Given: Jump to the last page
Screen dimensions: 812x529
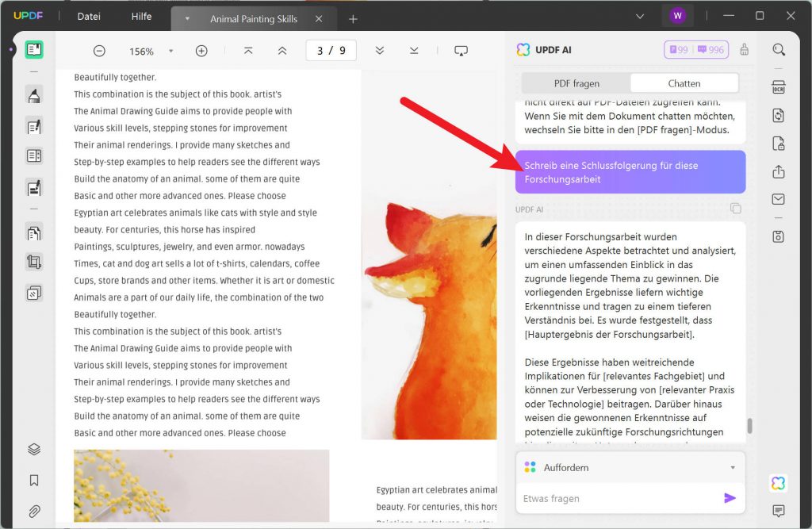Looking at the screenshot, I should [x=414, y=51].
